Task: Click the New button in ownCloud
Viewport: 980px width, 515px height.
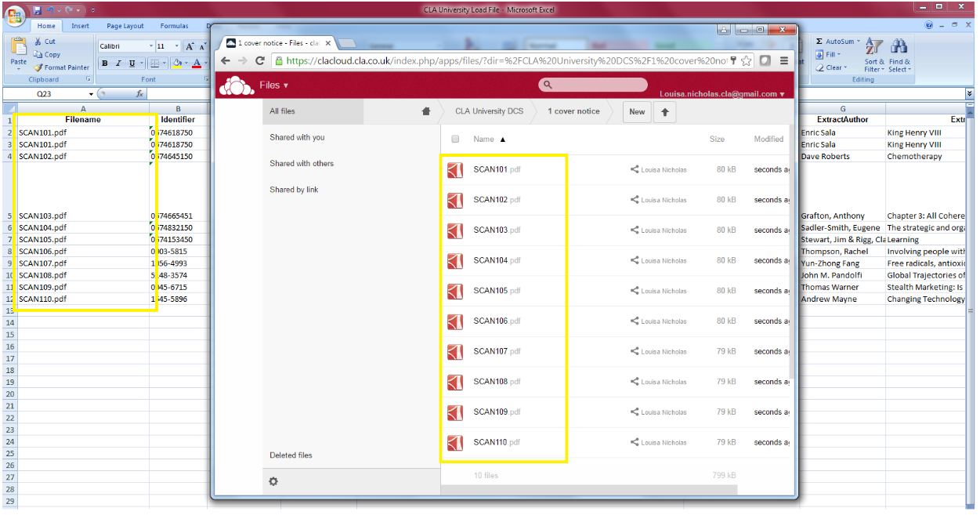Action: 637,112
